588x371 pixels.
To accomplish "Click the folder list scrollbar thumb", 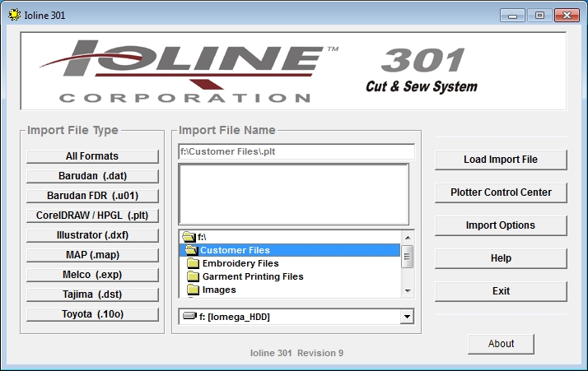I will (x=408, y=257).
